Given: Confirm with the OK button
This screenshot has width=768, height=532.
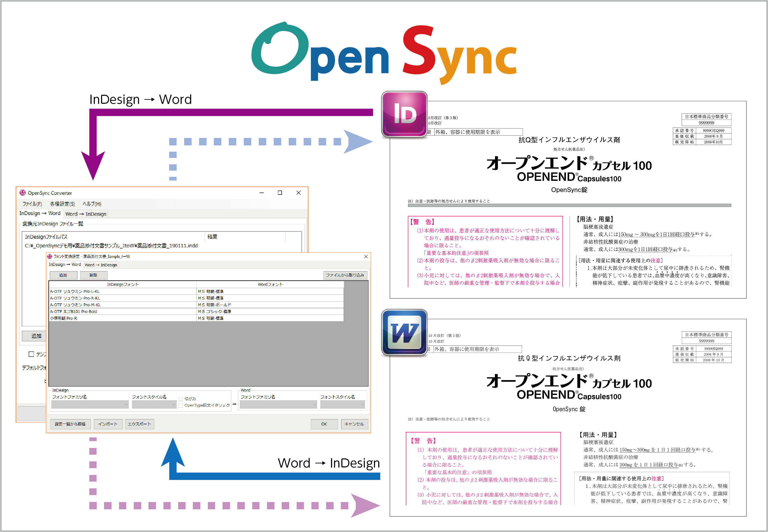Looking at the screenshot, I should click(324, 424).
